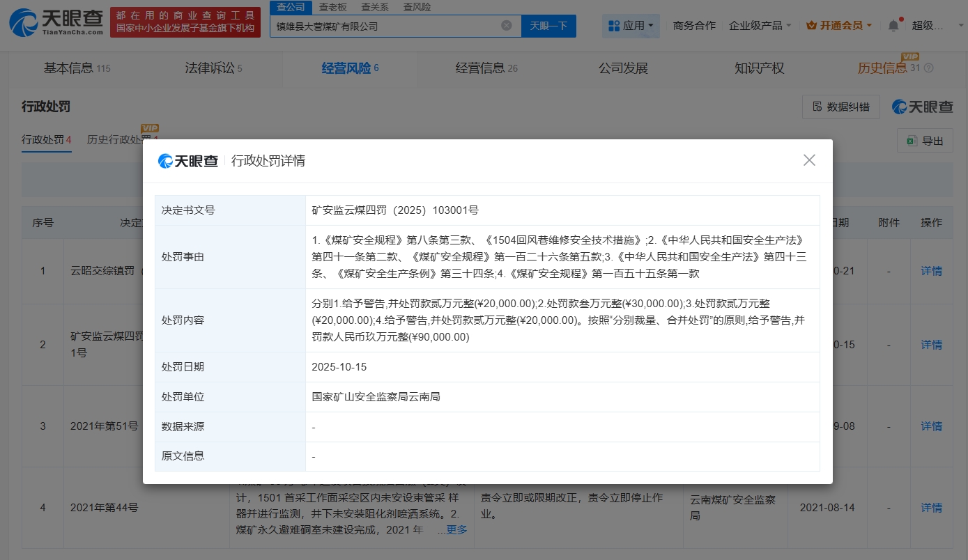Click the penalty date 2025-10-15 in dialog

click(x=339, y=367)
